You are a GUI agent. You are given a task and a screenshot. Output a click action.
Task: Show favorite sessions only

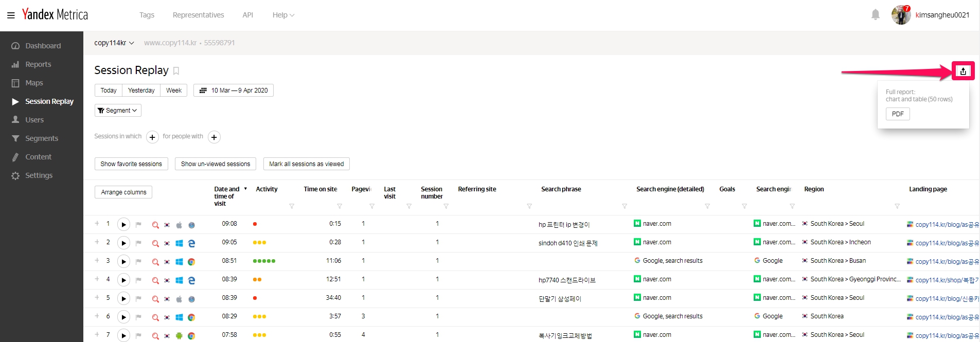pos(131,164)
